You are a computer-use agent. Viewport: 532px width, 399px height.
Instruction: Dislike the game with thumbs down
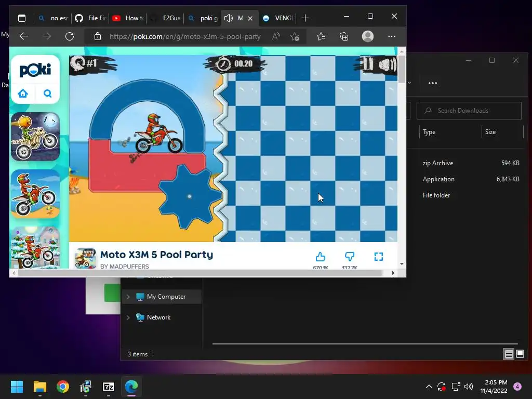350,257
